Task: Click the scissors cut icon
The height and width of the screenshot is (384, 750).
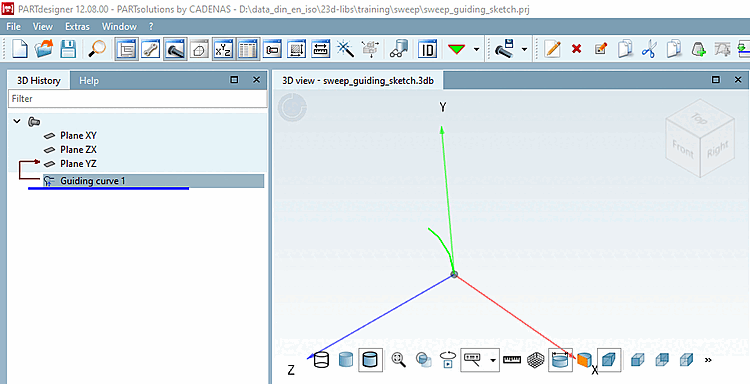Action: pyautogui.click(x=649, y=49)
